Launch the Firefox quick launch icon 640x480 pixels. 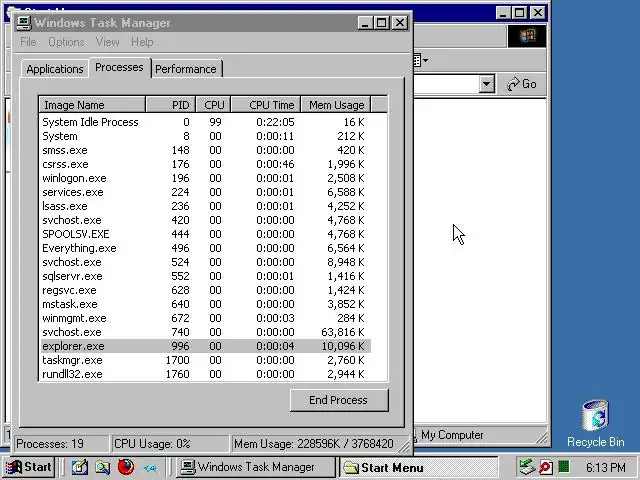click(x=126, y=467)
